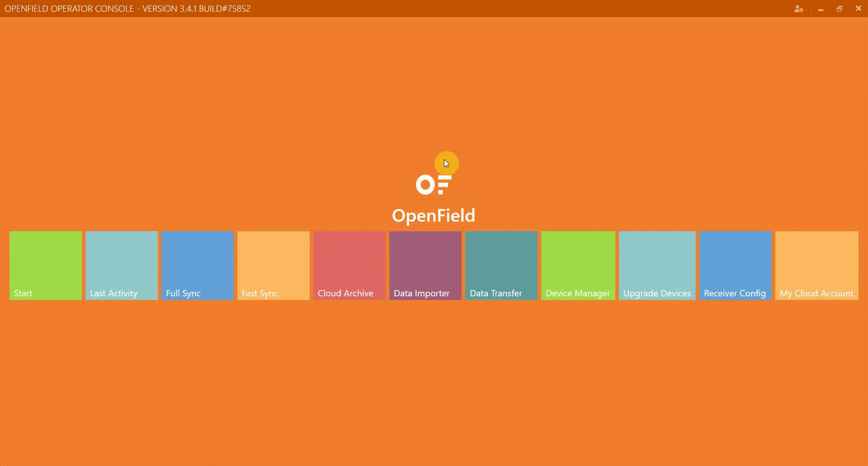This screenshot has width=868, height=466.
Task: Close the OpenField Operator Console
Action: (x=859, y=9)
